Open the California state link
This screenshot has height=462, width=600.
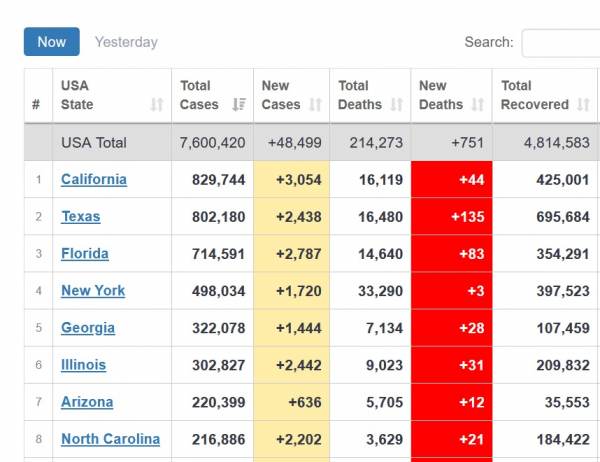[94, 179]
